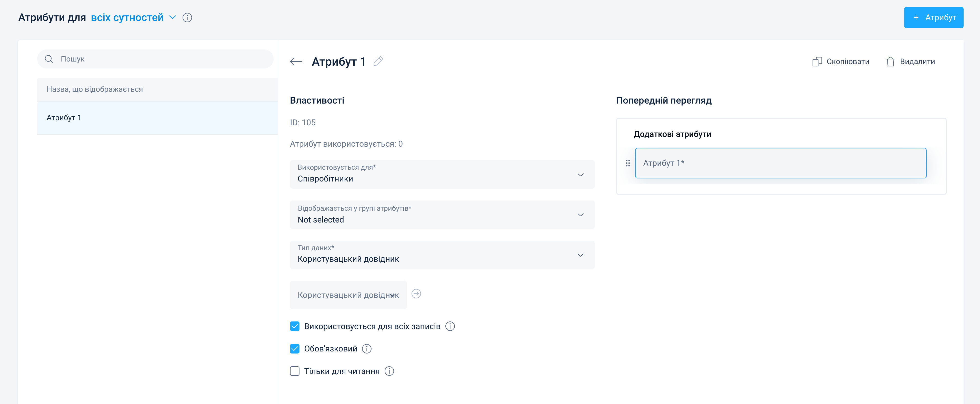The height and width of the screenshot is (404, 980).
Task: Click the back arrow next to Атрибут 1
Action: click(x=296, y=62)
